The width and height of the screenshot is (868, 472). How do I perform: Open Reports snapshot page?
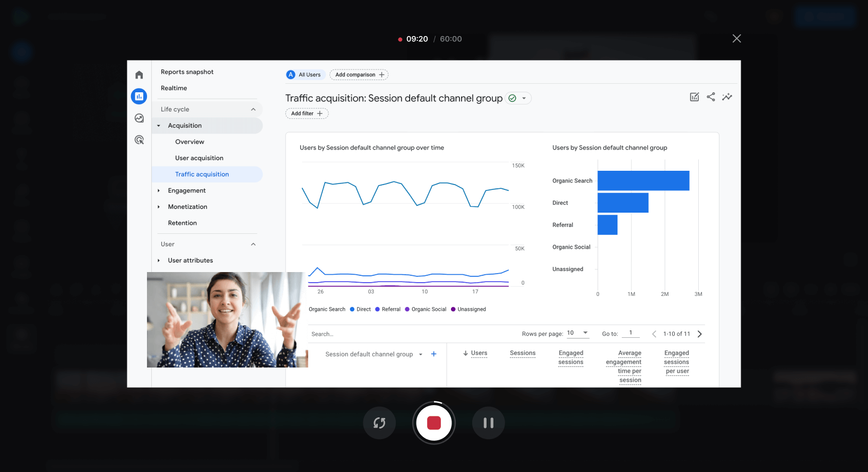(x=187, y=72)
